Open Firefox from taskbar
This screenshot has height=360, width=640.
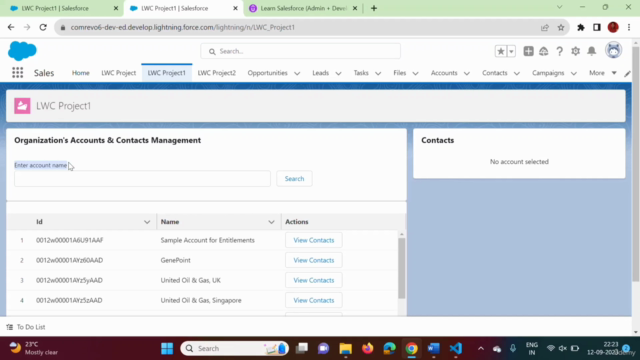pos(367,348)
